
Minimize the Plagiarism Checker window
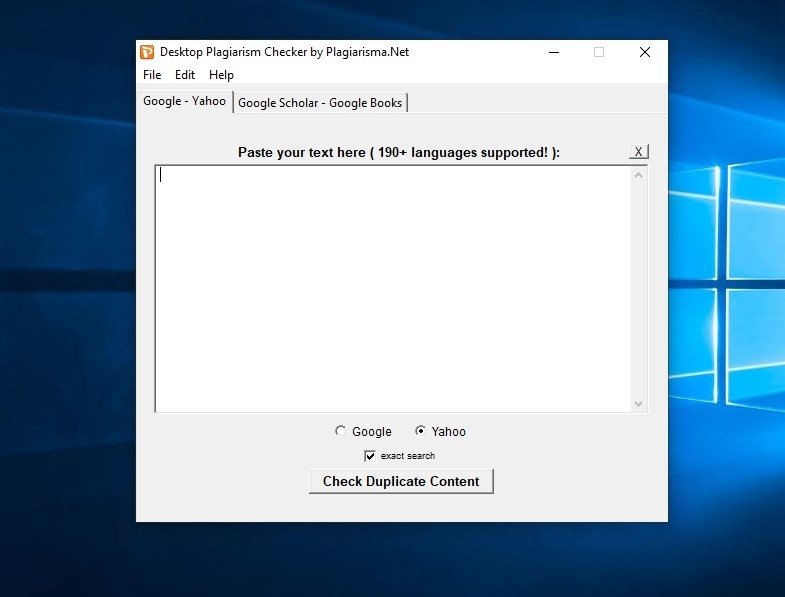click(554, 52)
